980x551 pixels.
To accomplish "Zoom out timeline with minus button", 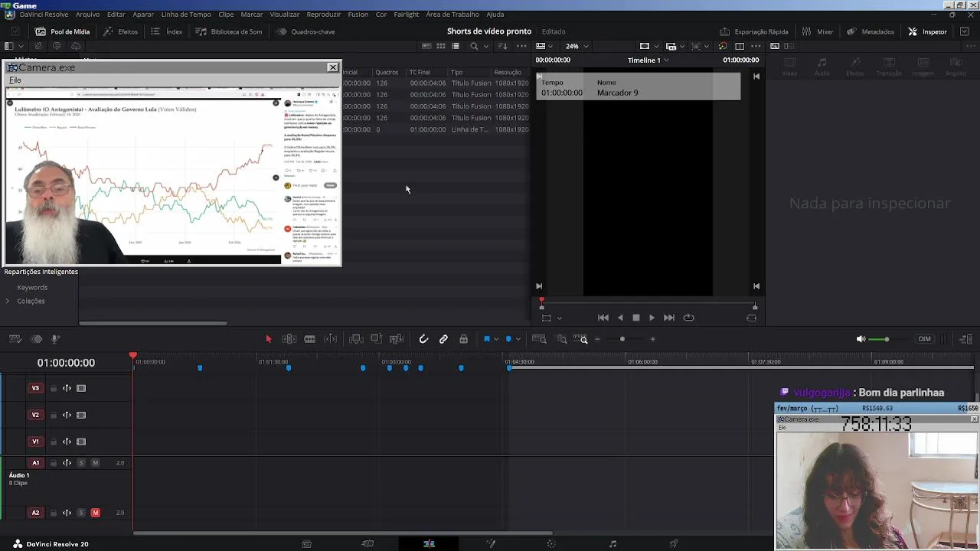I will coord(597,339).
